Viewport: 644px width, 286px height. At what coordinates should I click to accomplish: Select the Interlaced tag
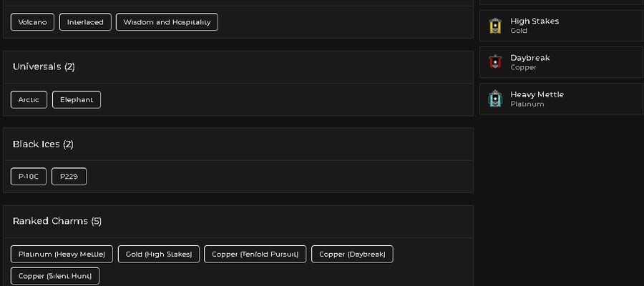(85, 22)
